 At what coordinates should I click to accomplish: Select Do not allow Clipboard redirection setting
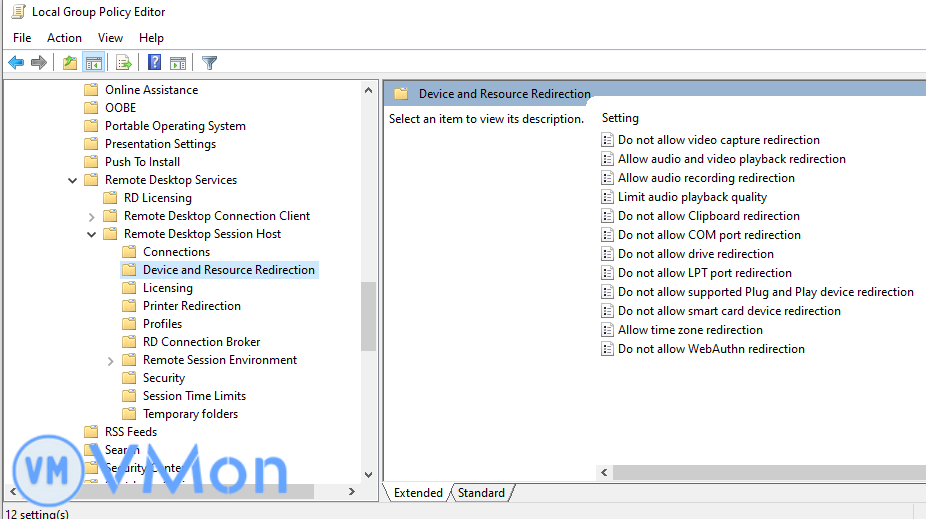click(708, 216)
